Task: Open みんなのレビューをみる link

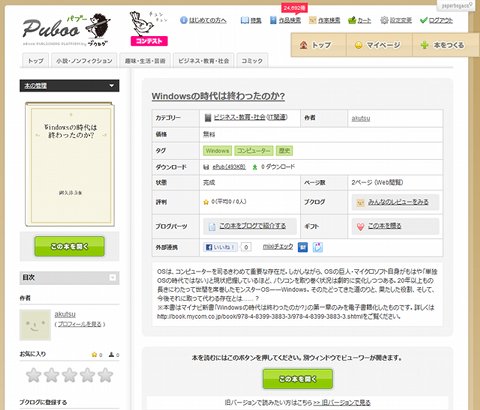Action: pos(398,202)
